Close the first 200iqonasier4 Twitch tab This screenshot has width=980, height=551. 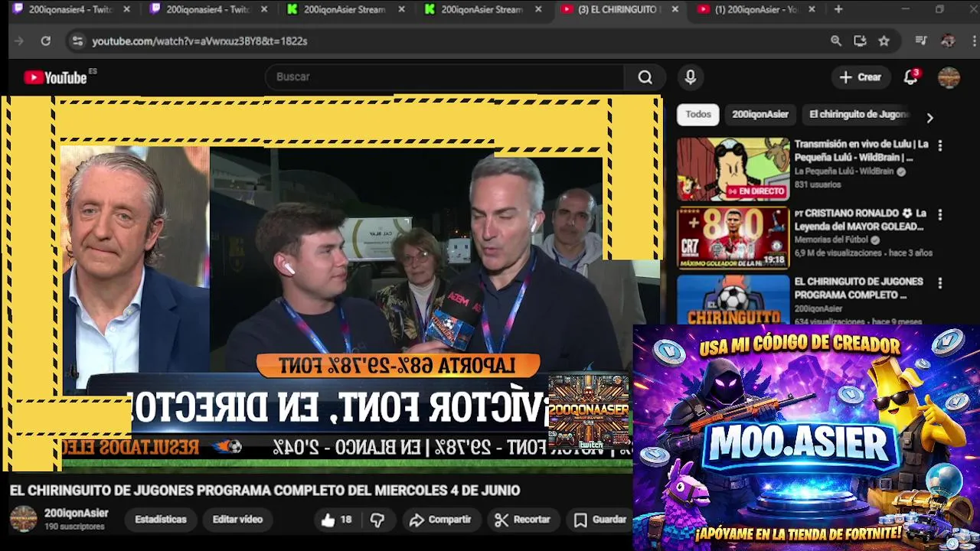[x=126, y=9]
